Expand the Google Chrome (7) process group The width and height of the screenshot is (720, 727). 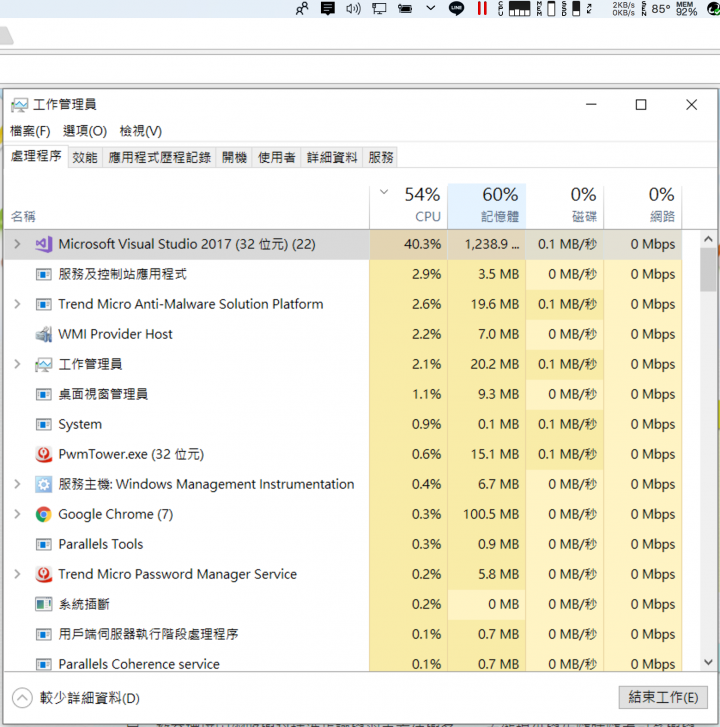click(17, 514)
